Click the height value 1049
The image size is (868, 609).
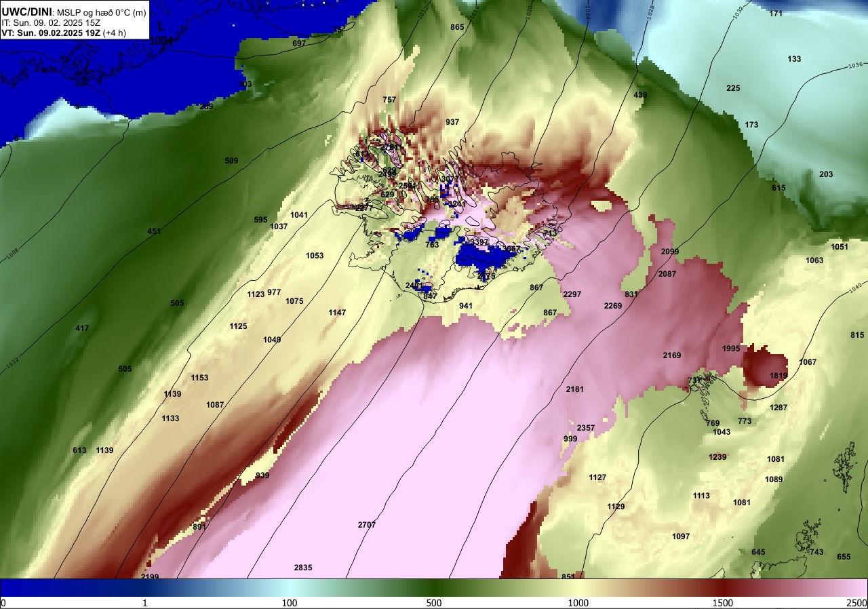click(272, 340)
